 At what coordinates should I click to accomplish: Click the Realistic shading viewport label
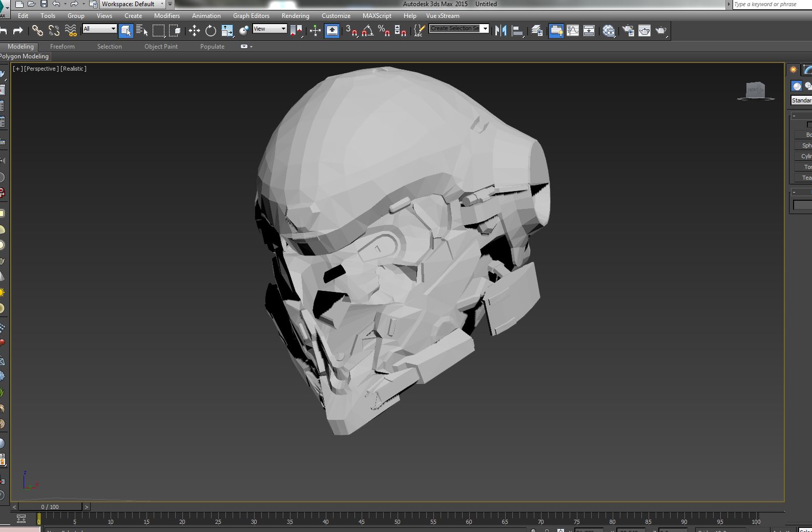click(73, 69)
